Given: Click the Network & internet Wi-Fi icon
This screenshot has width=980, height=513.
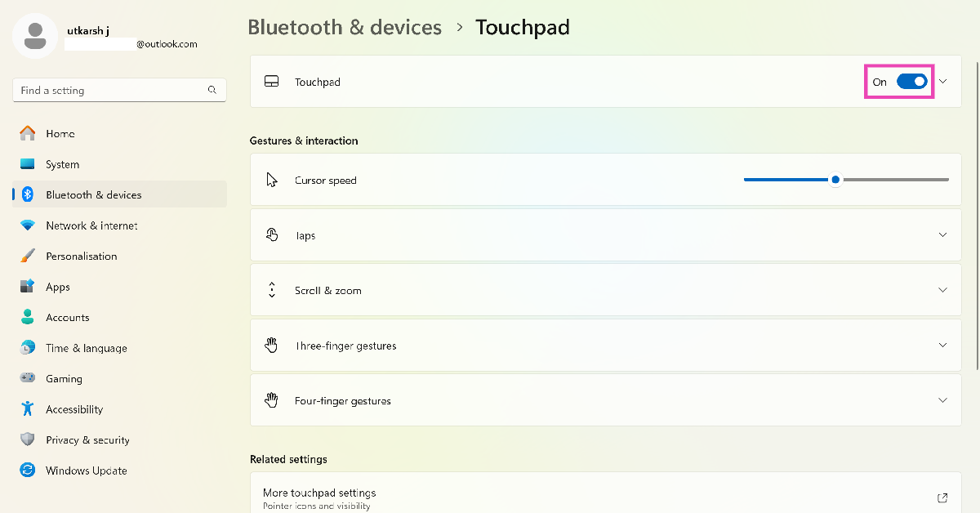Looking at the screenshot, I should (28, 225).
